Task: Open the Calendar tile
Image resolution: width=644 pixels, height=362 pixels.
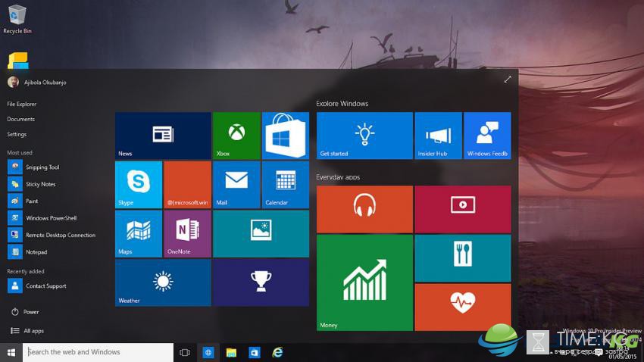Action: (x=286, y=185)
